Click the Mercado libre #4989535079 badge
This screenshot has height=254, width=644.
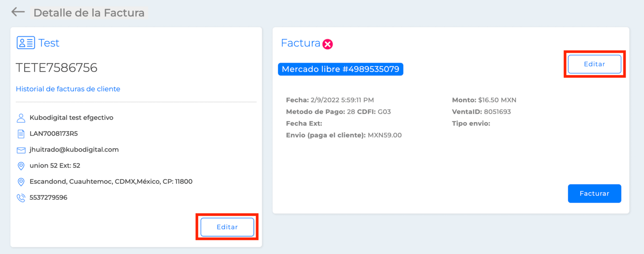(341, 69)
